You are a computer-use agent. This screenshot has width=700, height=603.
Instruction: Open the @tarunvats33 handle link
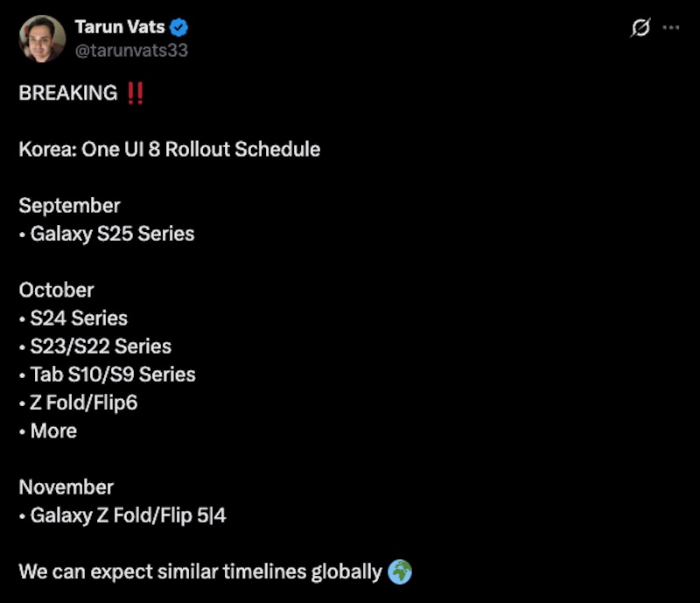pyautogui.click(x=131, y=50)
